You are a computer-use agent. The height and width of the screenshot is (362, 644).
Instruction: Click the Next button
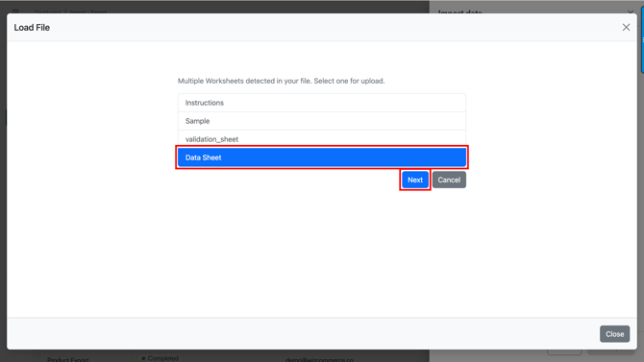pyautogui.click(x=415, y=180)
